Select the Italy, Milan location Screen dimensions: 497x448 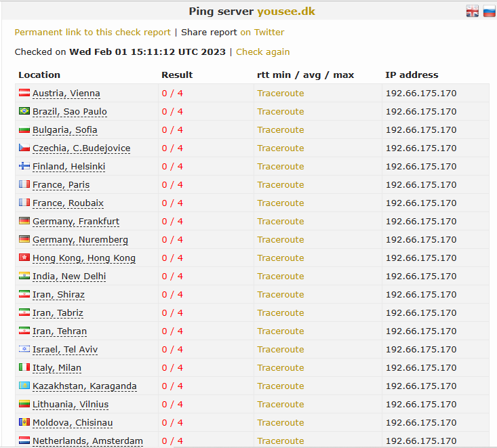57,368
